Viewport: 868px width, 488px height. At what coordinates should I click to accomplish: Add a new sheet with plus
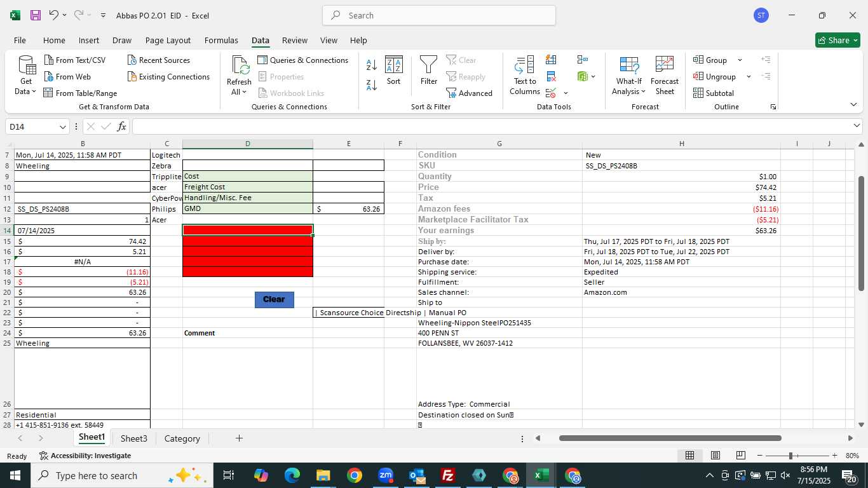click(x=239, y=438)
